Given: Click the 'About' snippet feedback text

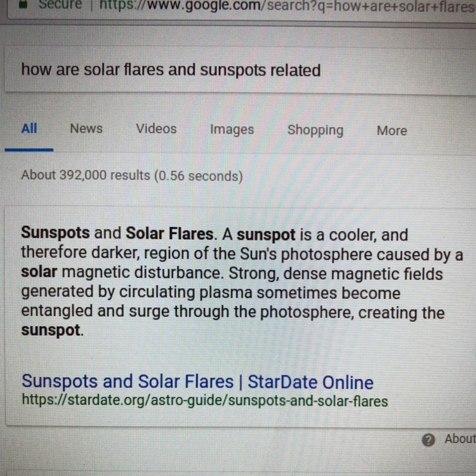Looking at the screenshot, I should [x=459, y=439].
